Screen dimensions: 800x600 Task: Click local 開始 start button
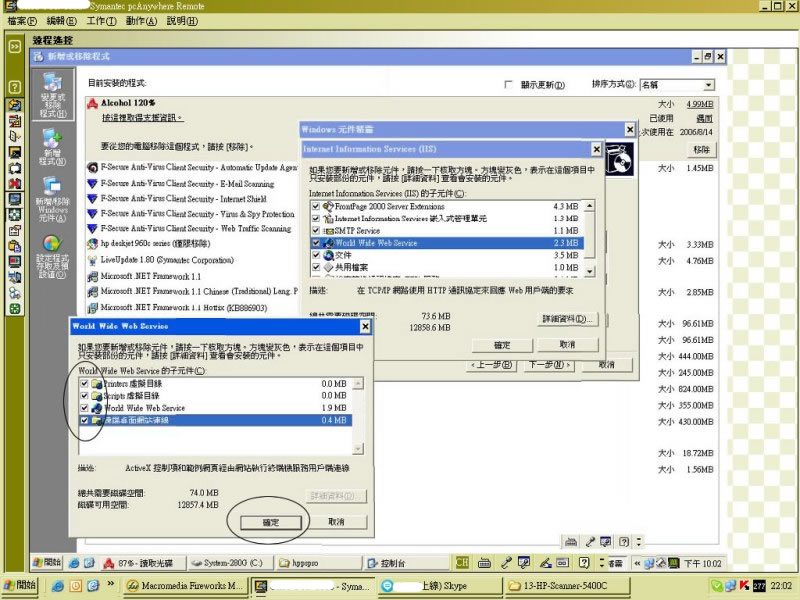19,585
